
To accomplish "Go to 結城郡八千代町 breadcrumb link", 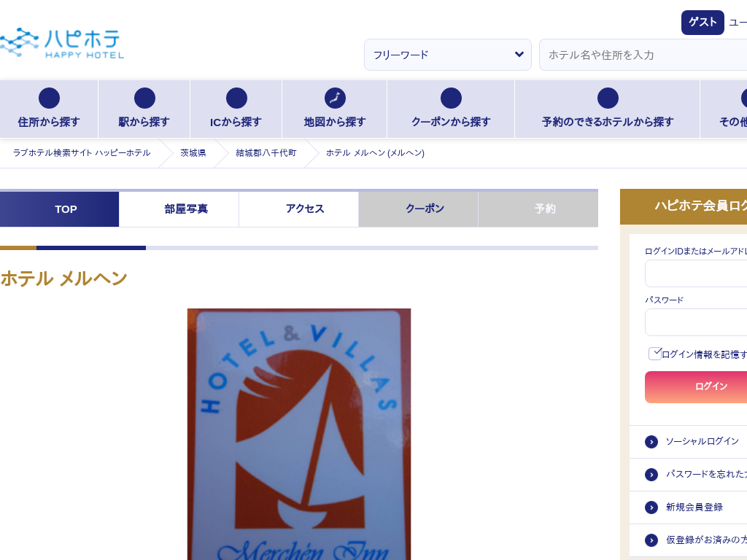I will pos(266,153).
